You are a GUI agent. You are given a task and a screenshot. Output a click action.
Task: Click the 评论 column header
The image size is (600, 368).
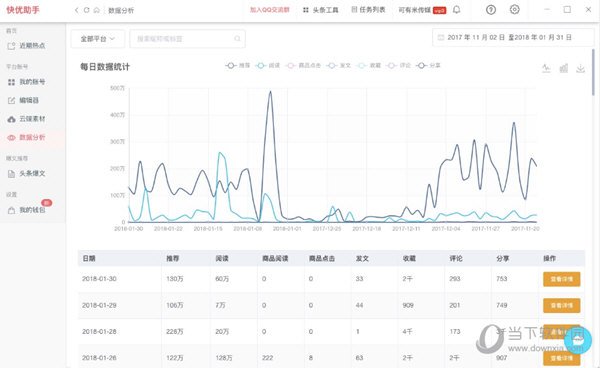pos(456,259)
